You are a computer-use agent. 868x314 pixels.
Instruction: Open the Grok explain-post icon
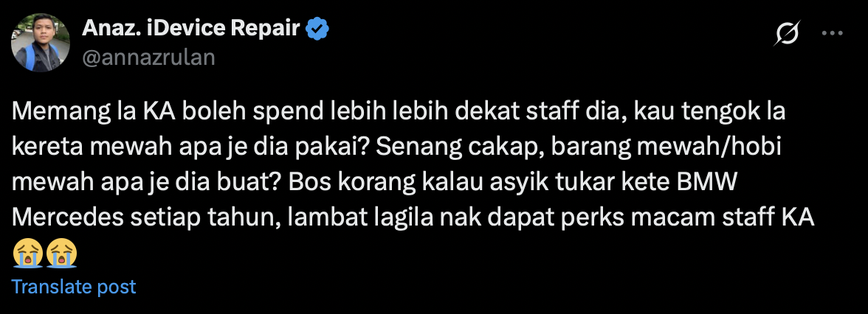click(788, 33)
